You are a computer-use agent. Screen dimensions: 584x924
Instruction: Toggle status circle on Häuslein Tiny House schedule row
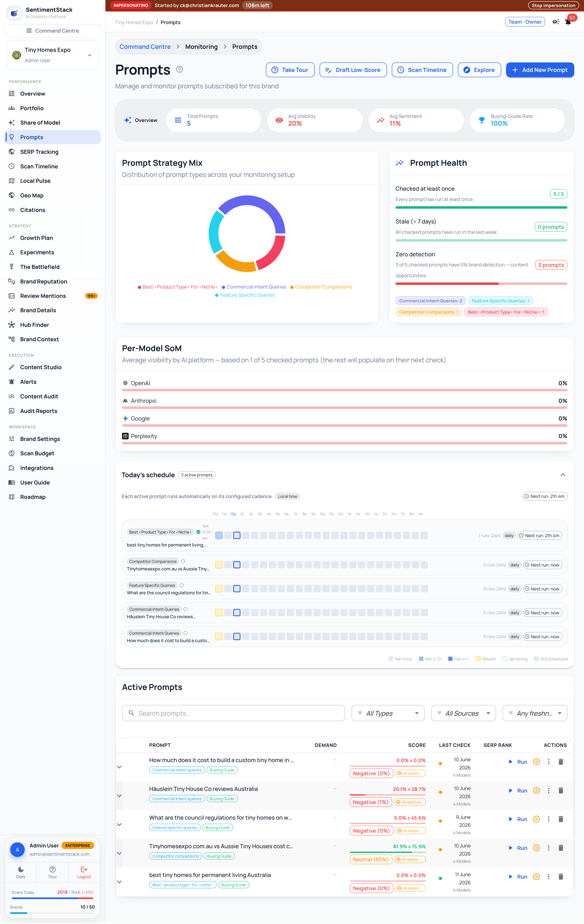point(186,609)
